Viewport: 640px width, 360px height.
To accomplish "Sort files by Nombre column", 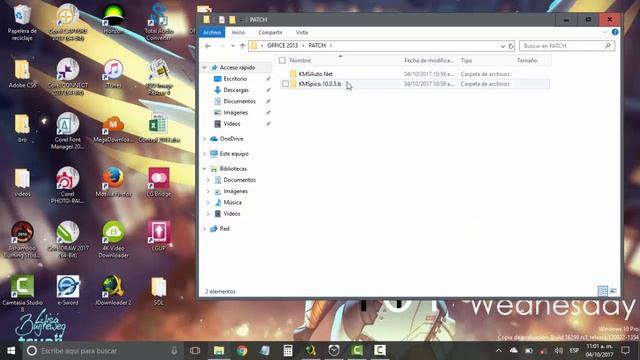I will click(300, 60).
